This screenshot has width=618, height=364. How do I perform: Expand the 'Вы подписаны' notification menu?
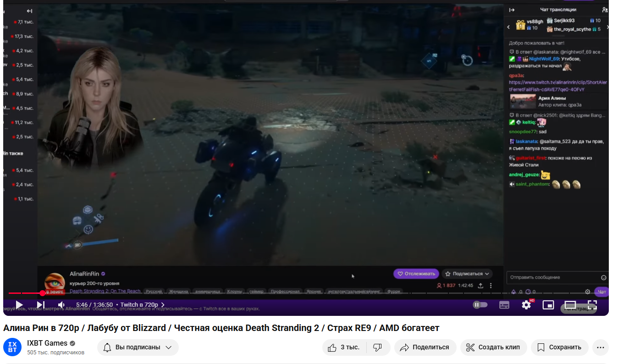(x=138, y=347)
